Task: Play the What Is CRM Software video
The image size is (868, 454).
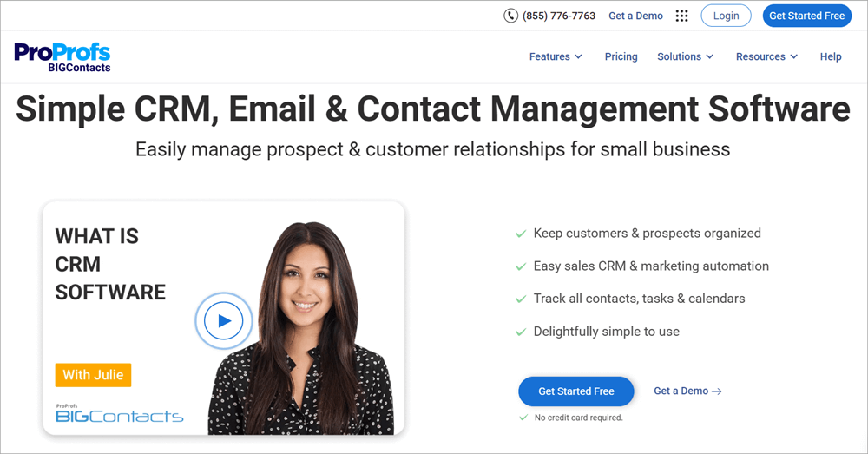Action: pos(224,320)
